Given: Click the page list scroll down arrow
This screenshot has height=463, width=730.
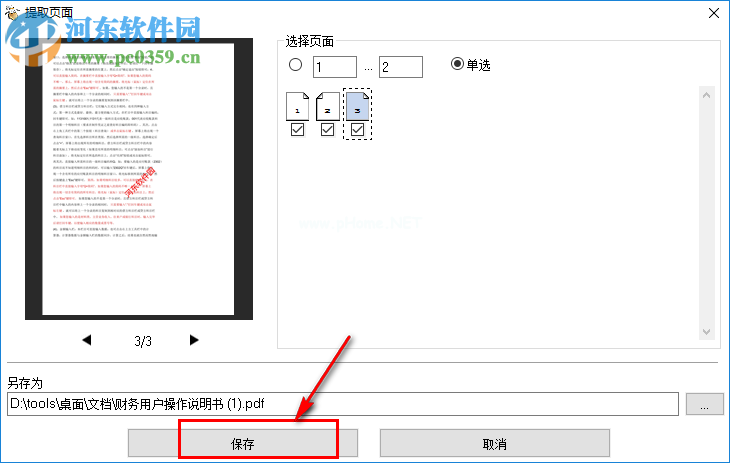Looking at the screenshot, I should [x=706, y=332].
